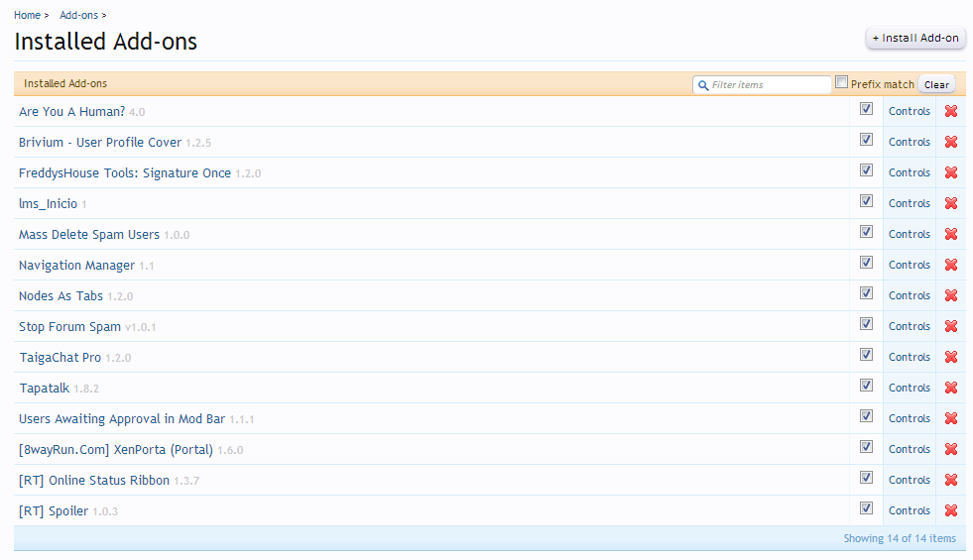Image resolution: width=973 pixels, height=560 pixels.
Task: Disable [RT] Online Status Ribbon checkbox
Action: (866, 478)
